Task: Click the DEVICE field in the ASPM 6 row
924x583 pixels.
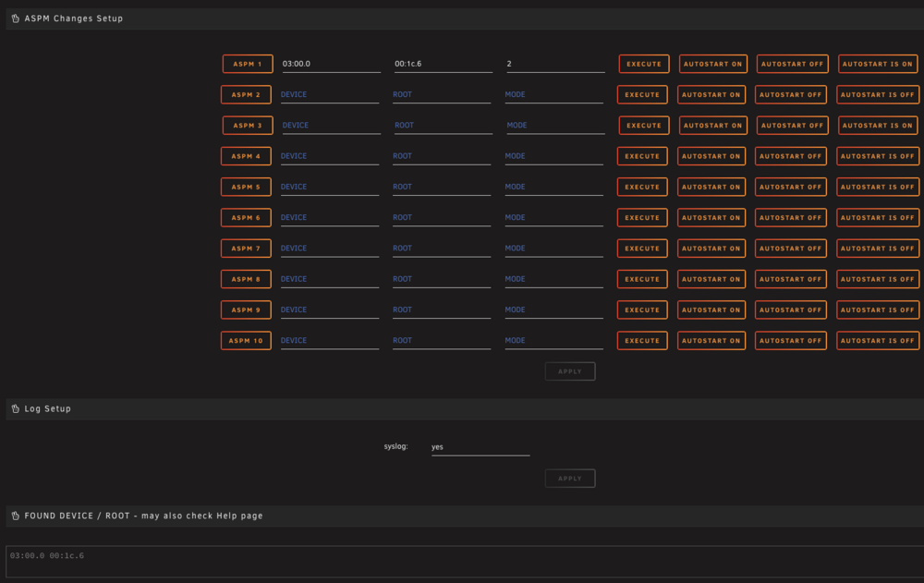Action: 330,217
